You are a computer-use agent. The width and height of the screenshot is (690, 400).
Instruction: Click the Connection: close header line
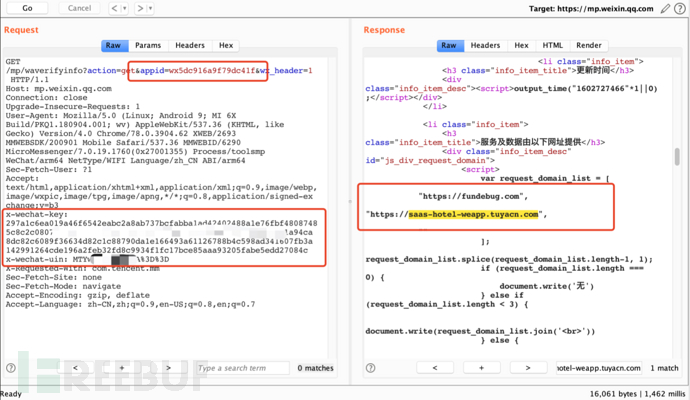coord(49,98)
